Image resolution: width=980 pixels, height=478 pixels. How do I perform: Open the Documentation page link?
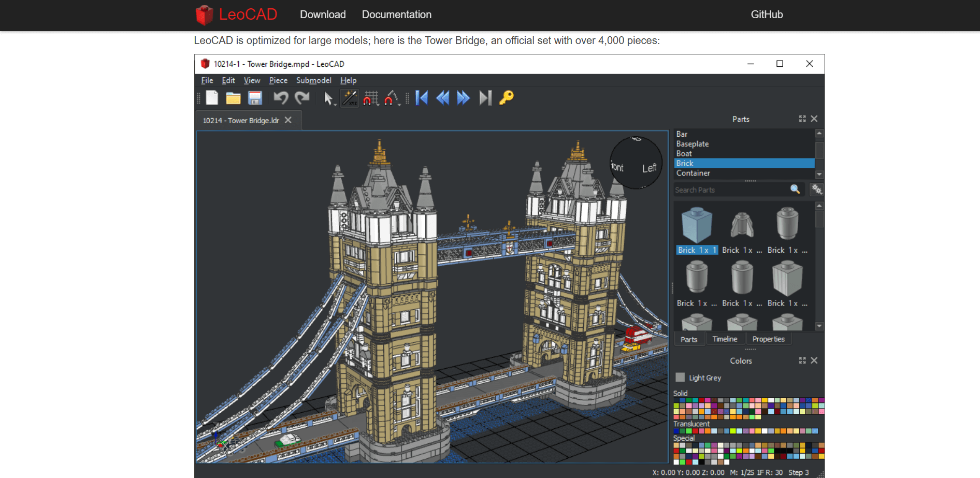click(x=397, y=15)
